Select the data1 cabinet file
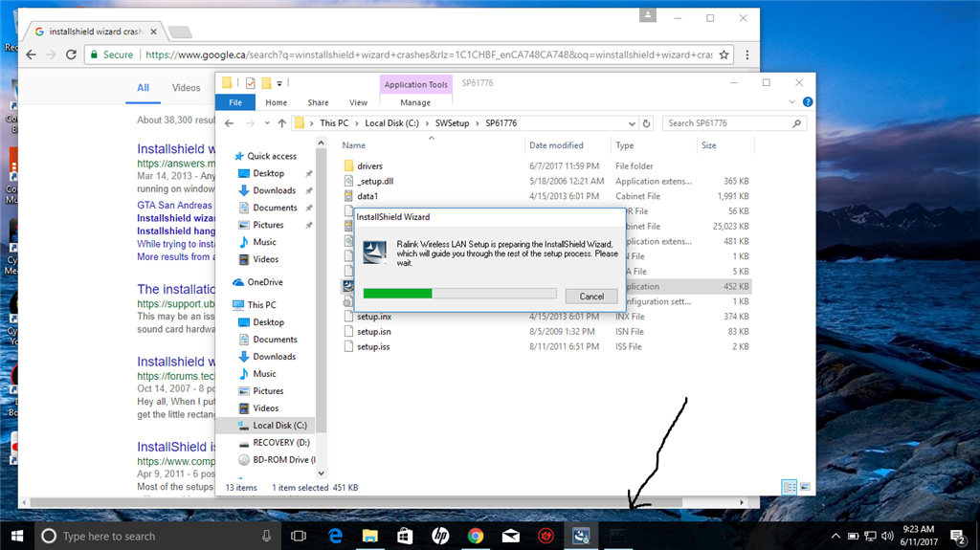 click(367, 196)
